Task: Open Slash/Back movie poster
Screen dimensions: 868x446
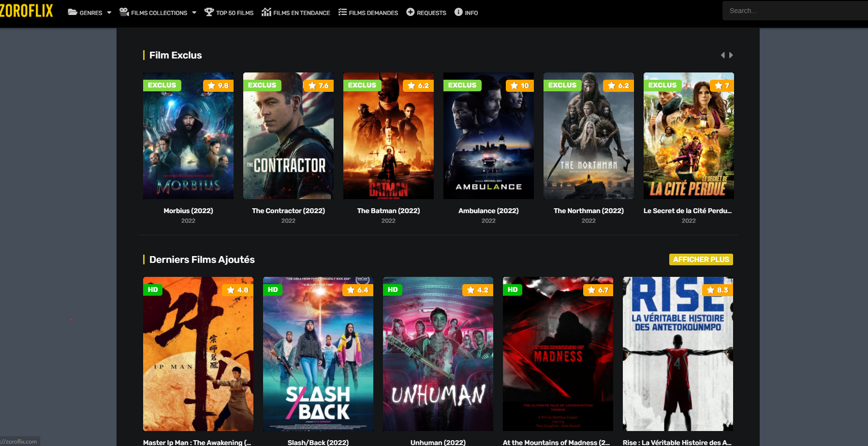Action: click(318, 354)
